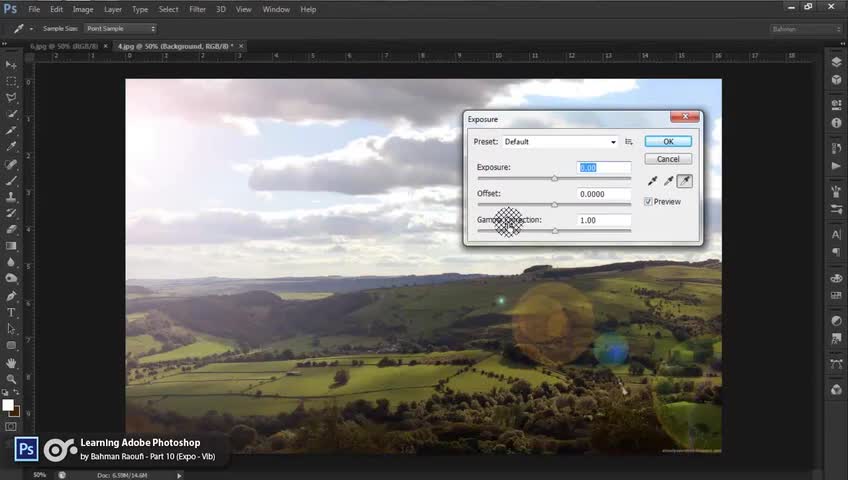Screen dimensions: 848x480
Task: Click the 50% zoom level field
Action: point(40,475)
